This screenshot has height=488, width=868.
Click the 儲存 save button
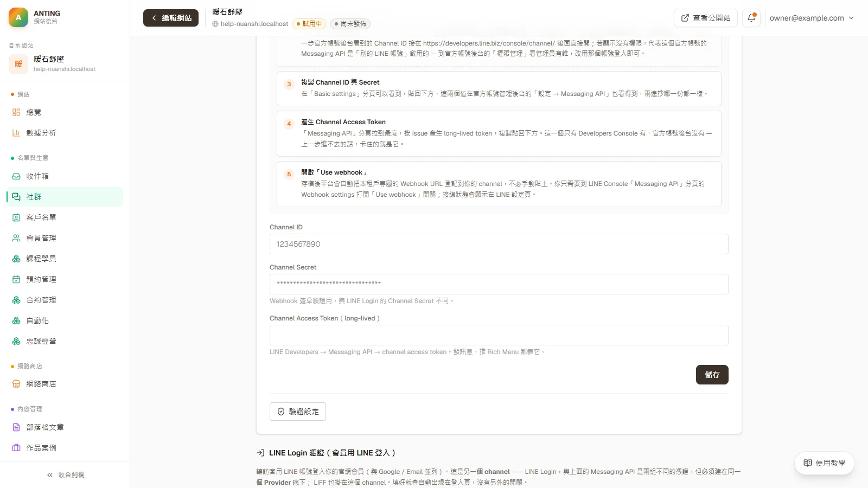(x=712, y=375)
